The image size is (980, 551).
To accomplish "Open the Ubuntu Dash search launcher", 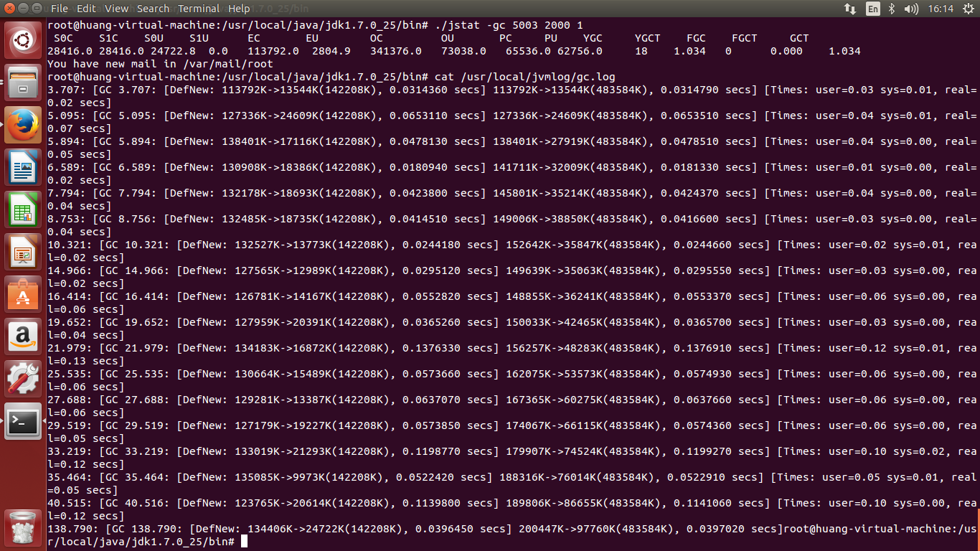I will [x=23, y=41].
